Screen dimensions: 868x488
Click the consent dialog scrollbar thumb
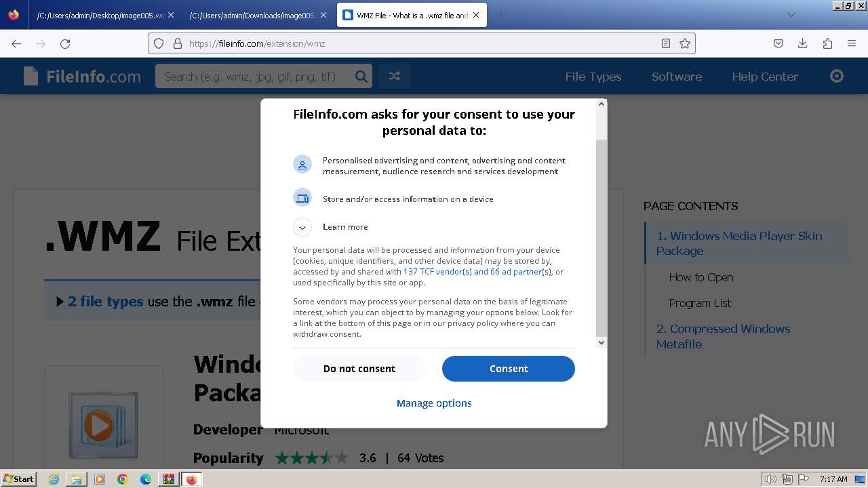tap(601, 237)
